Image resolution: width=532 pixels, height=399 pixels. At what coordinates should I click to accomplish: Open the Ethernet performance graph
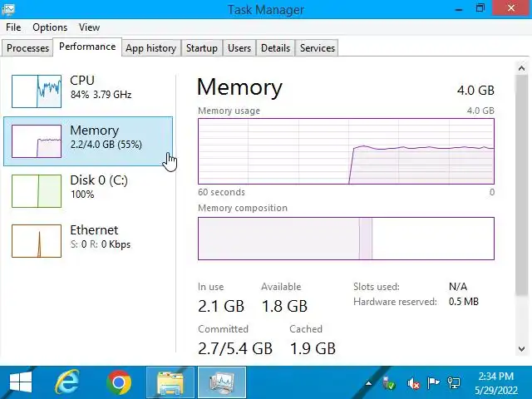point(37,240)
